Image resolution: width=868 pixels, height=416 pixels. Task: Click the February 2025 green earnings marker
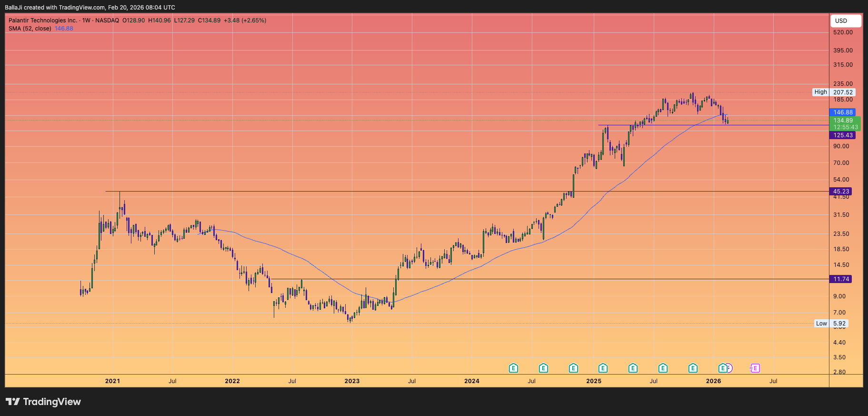click(x=603, y=368)
